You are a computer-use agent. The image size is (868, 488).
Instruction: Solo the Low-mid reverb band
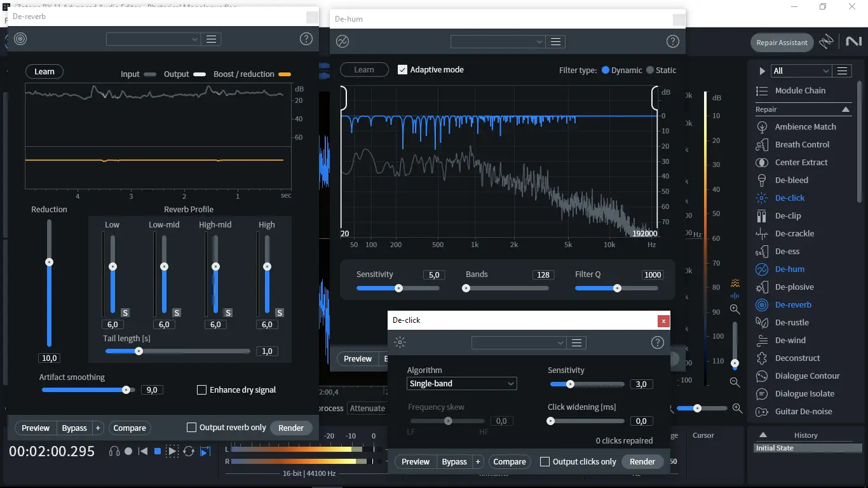point(177,313)
